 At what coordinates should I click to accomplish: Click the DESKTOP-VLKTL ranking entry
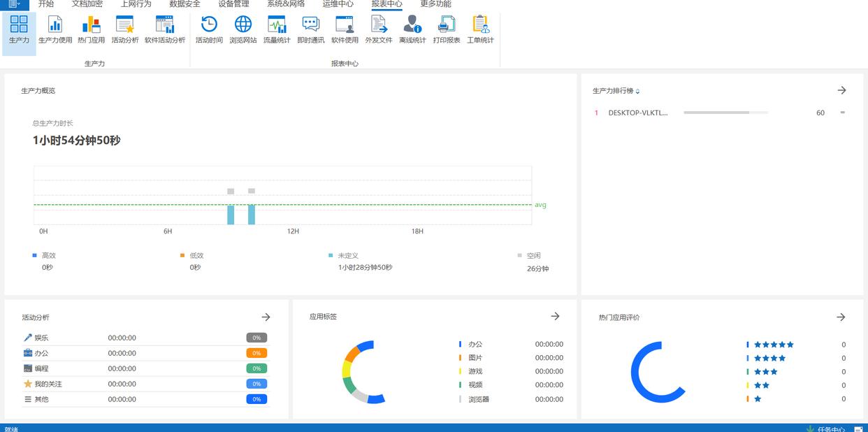click(637, 113)
